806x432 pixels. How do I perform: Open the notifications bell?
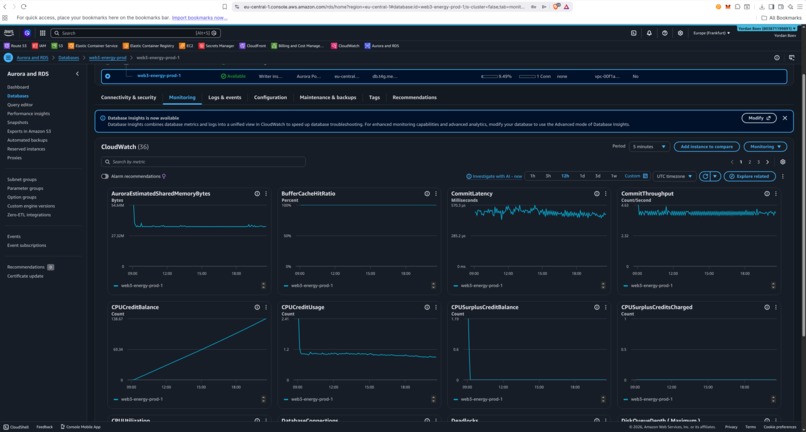coord(649,33)
